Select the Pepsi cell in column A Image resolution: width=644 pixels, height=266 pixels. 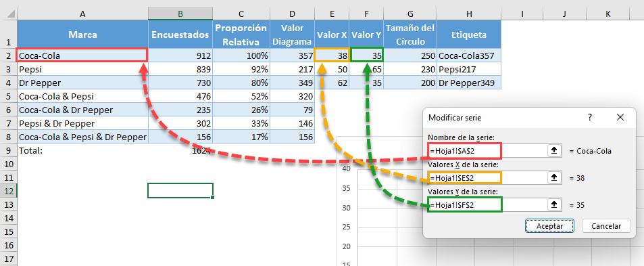(x=82, y=69)
